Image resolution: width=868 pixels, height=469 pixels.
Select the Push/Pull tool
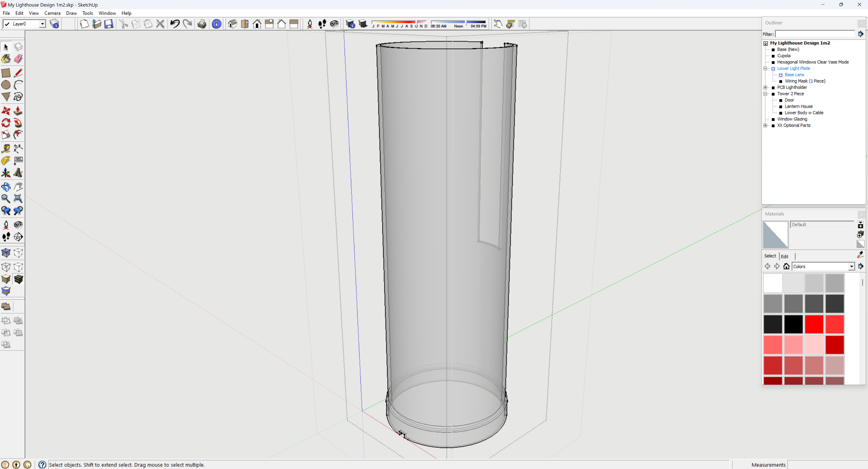click(18, 111)
